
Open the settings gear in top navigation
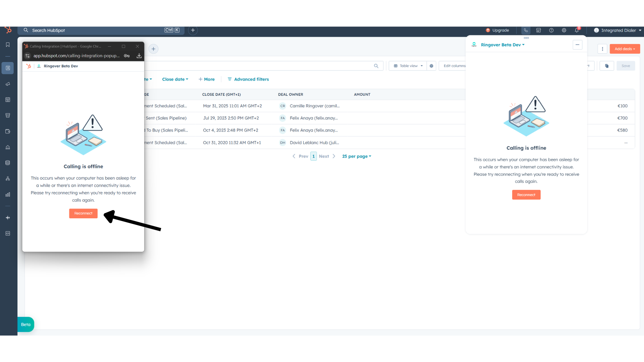click(564, 30)
